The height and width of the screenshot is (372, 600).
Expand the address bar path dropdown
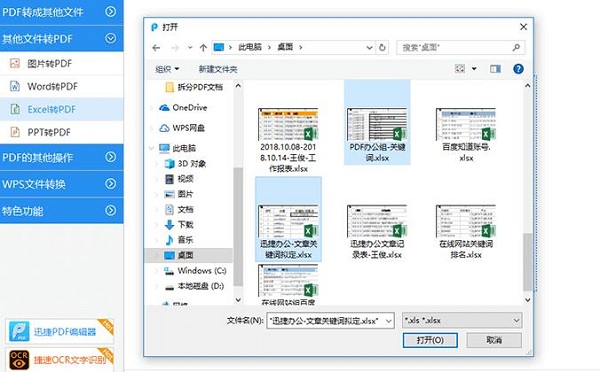pyautogui.click(x=369, y=47)
